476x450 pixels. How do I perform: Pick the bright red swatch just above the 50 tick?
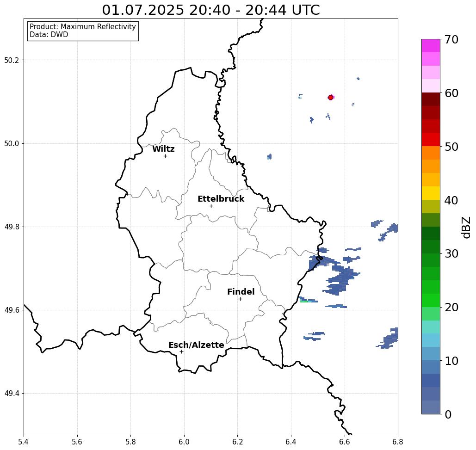431,140
